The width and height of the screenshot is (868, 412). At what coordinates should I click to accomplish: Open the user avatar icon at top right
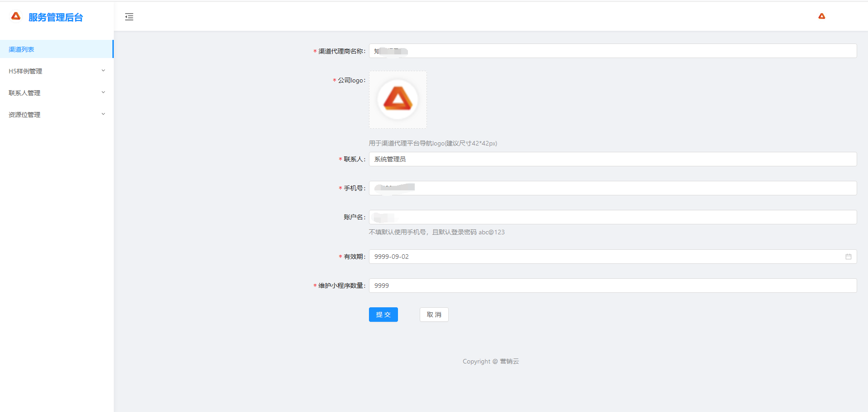822,16
